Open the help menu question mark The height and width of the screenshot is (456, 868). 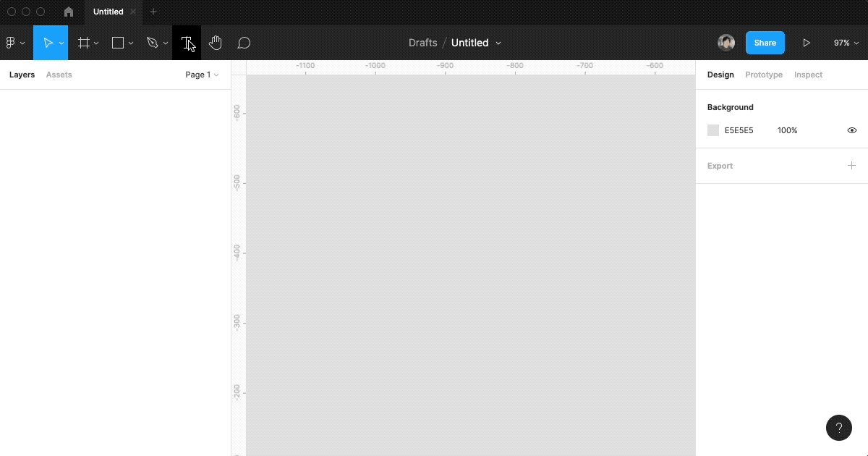pyautogui.click(x=839, y=428)
